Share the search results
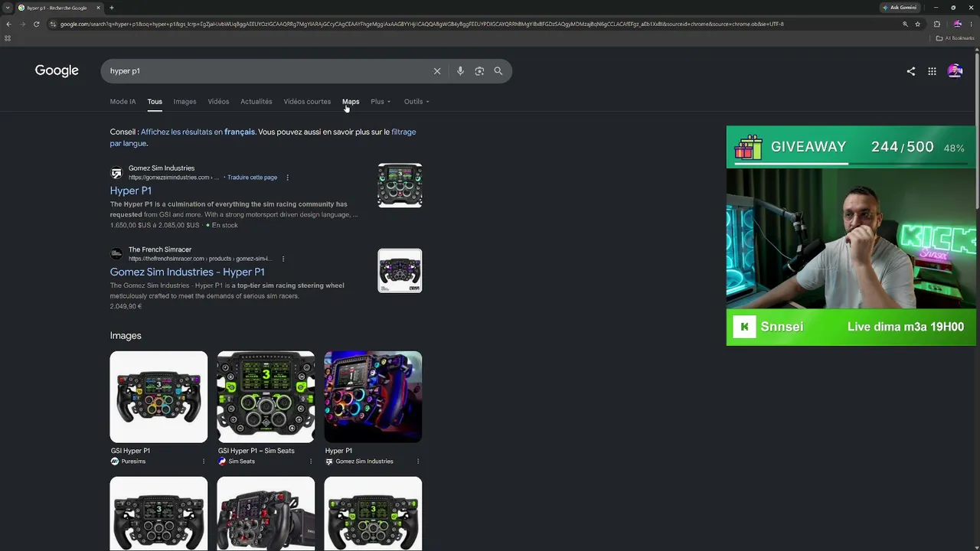Viewport: 980px width, 551px height. click(910, 71)
